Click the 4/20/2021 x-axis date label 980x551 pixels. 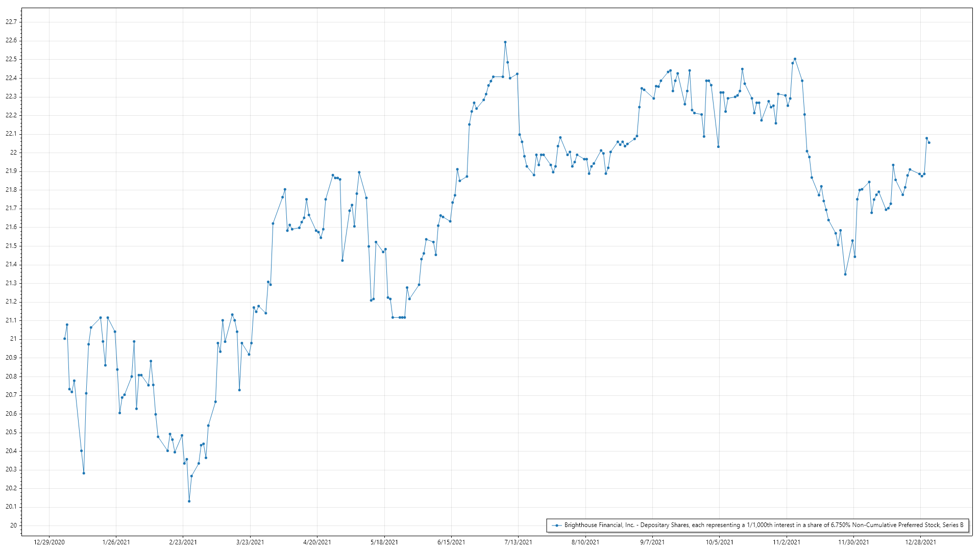pos(317,542)
